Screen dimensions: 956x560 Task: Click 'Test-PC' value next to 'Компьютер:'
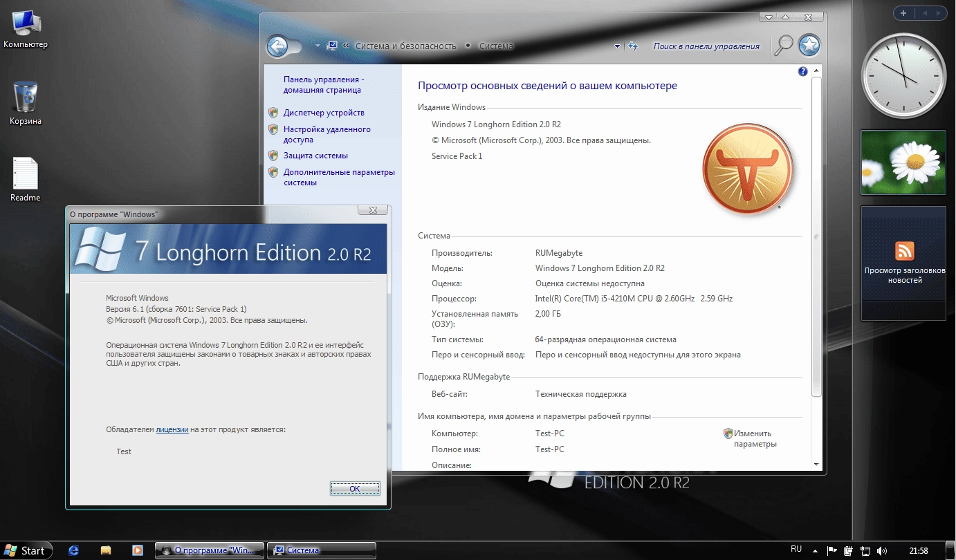click(550, 433)
